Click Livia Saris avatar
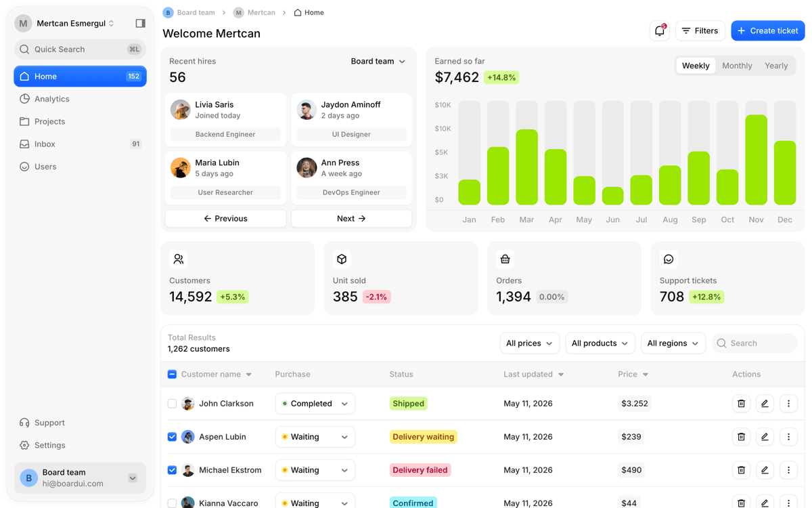 [x=181, y=110]
